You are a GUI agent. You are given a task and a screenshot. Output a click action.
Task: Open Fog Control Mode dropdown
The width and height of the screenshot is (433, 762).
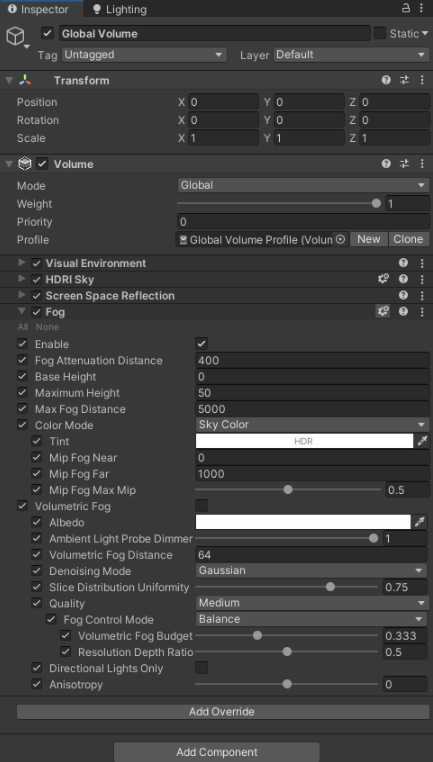pos(312,619)
